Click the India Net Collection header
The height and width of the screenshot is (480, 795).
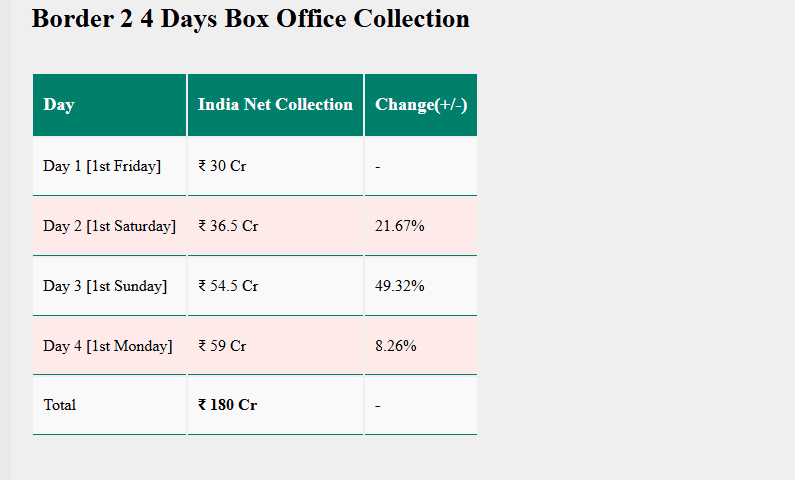click(x=275, y=105)
